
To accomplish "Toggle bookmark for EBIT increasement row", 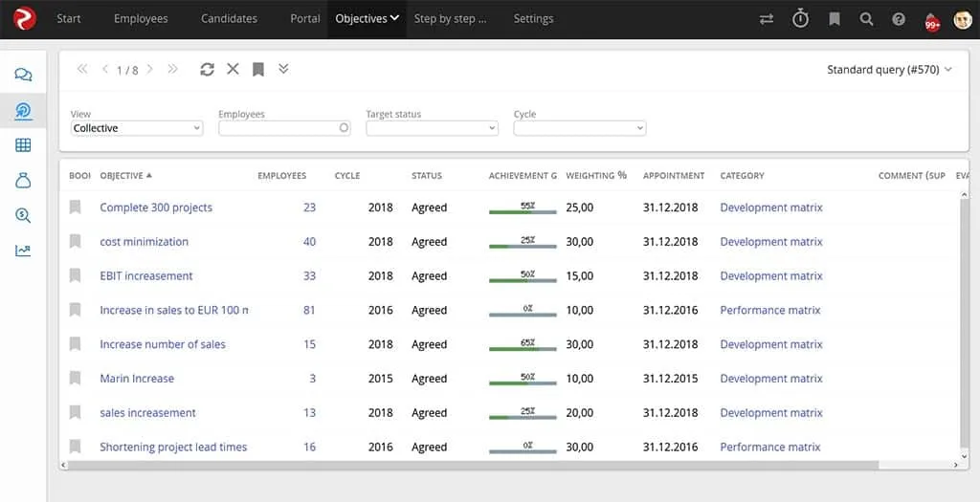I will tap(76, 276).
